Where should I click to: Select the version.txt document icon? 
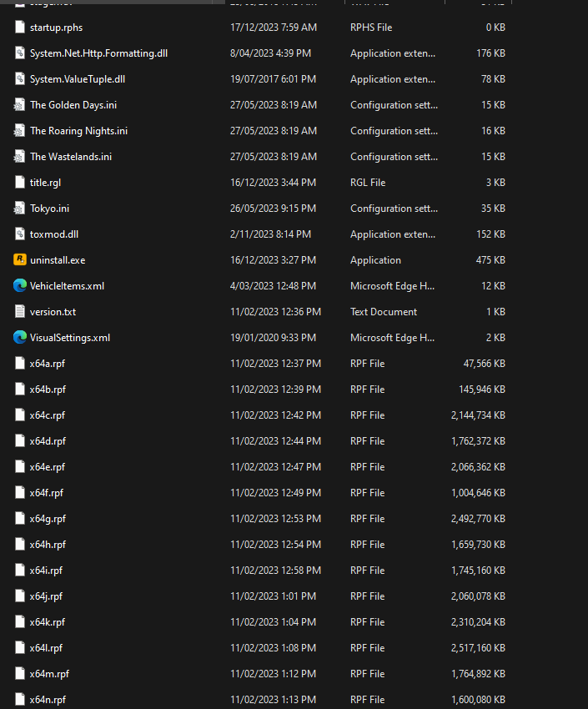click(20, 312)
